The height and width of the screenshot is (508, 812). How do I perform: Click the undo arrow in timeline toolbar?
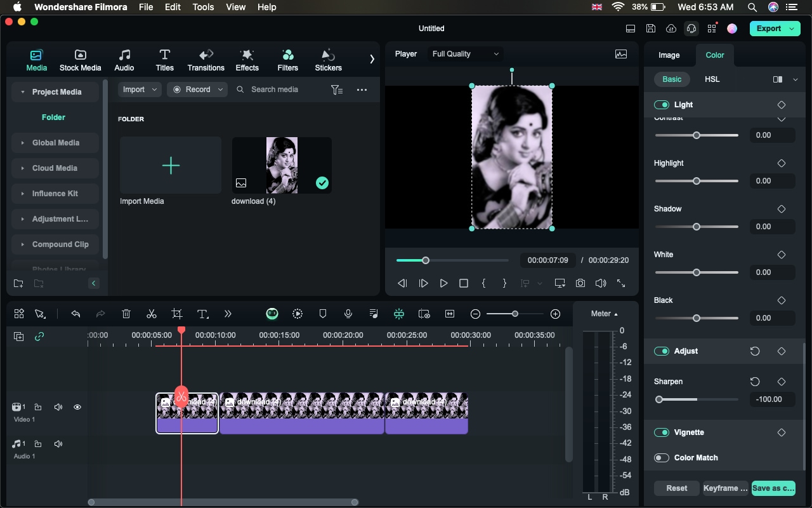coord(76,314)
